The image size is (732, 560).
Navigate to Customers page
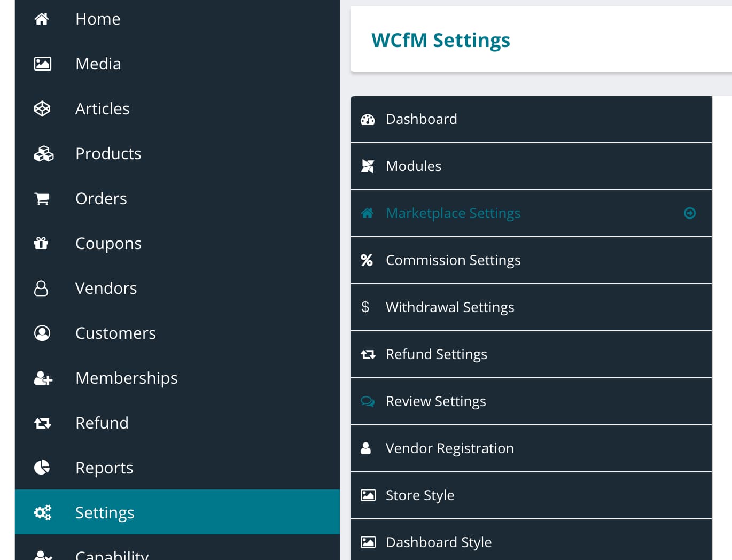(x=115, y=333)
